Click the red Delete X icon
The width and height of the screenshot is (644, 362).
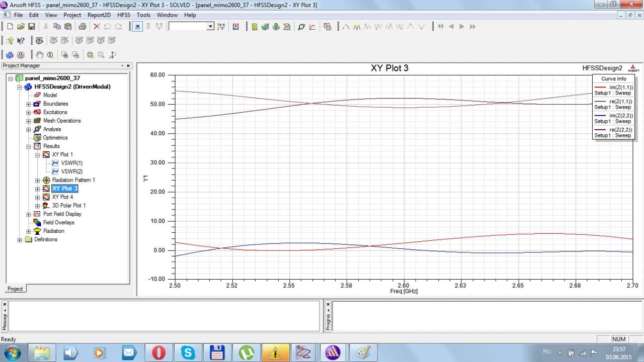point(97,27)
